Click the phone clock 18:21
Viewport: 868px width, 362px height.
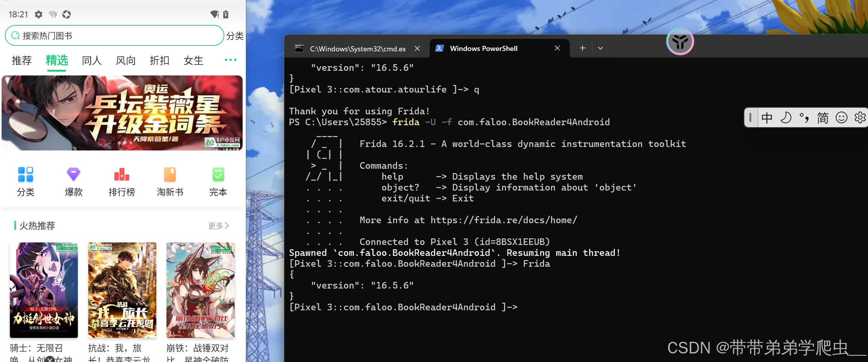click(18, 14)
